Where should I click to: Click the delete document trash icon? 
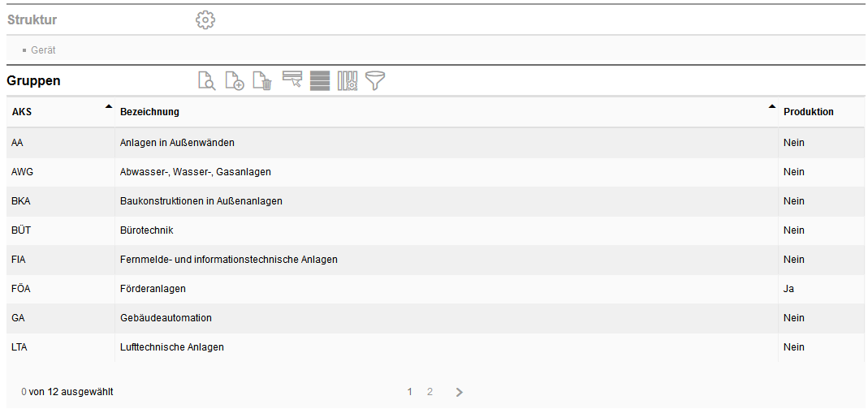262,80
